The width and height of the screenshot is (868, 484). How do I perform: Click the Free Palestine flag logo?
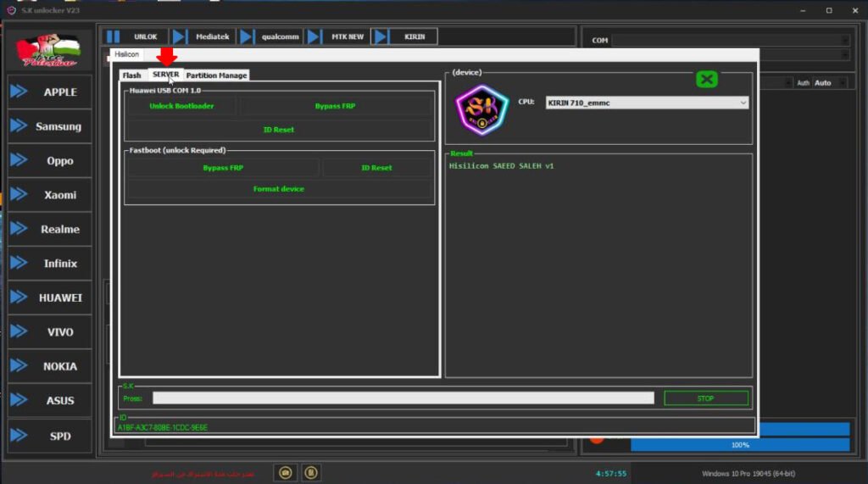(48, 50)
